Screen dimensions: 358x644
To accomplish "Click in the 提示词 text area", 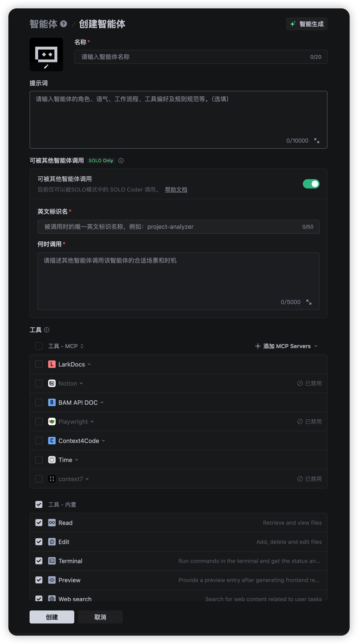I will (178, 120).
